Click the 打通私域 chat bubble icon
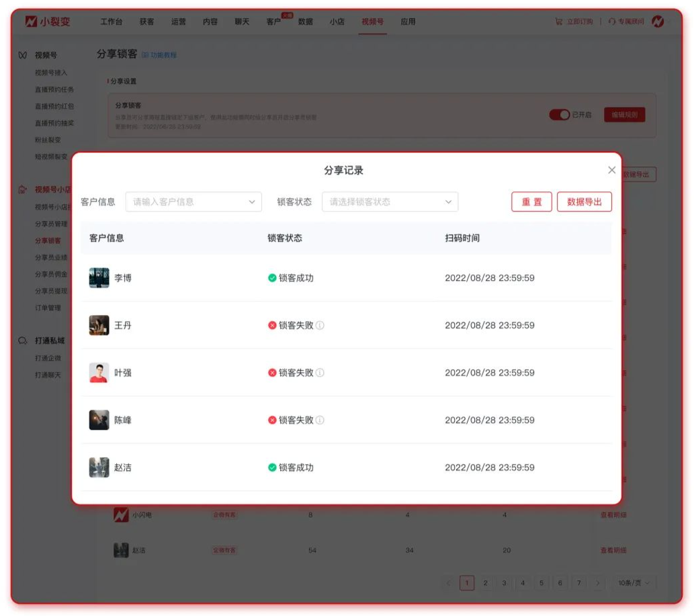Screen dimensions: 694x616 click(x=24, y=339)
